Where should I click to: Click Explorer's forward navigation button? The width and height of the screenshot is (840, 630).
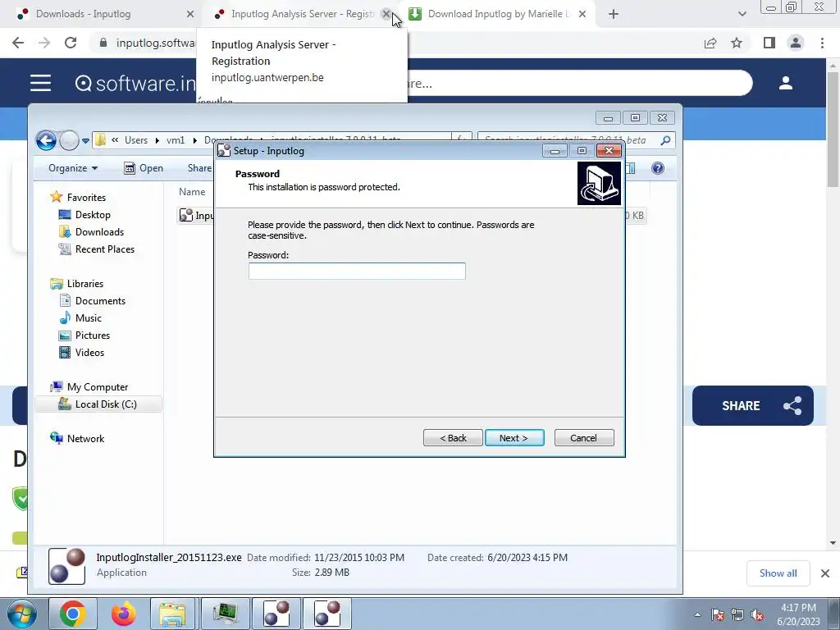[69, 140]
